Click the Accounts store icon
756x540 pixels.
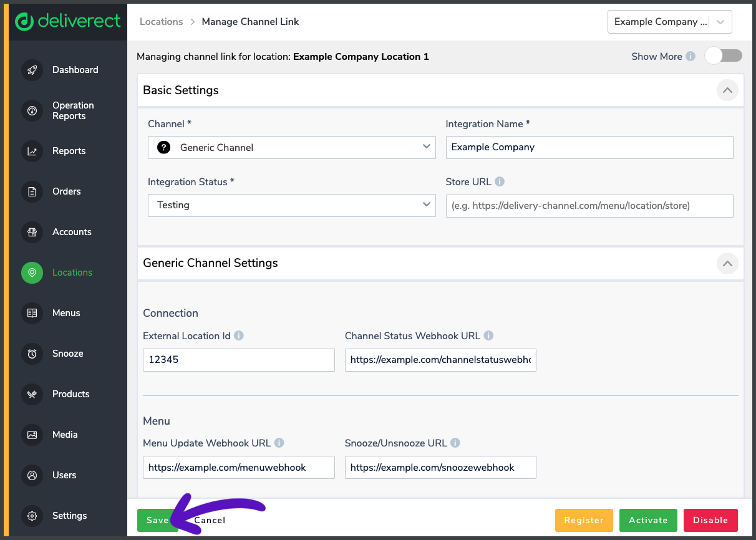pos(32,232)
